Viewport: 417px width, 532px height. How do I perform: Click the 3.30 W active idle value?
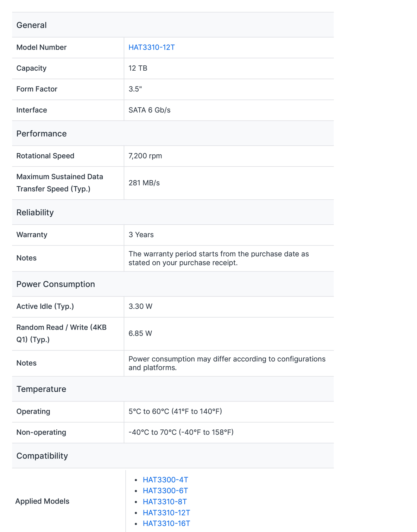(x=140, y=306)
